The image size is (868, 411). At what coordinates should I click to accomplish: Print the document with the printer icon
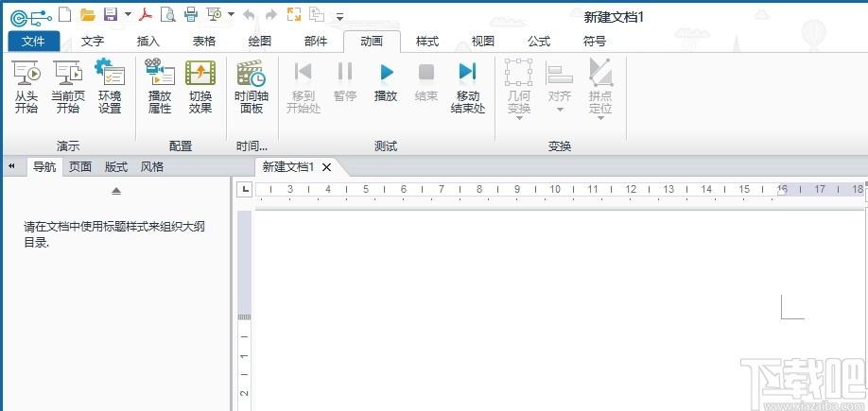point(191,15)
